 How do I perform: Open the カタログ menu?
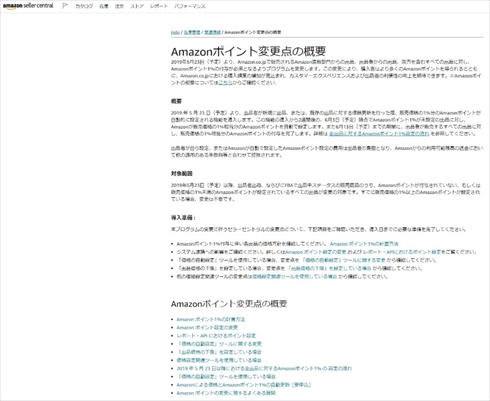coord(84,6)
